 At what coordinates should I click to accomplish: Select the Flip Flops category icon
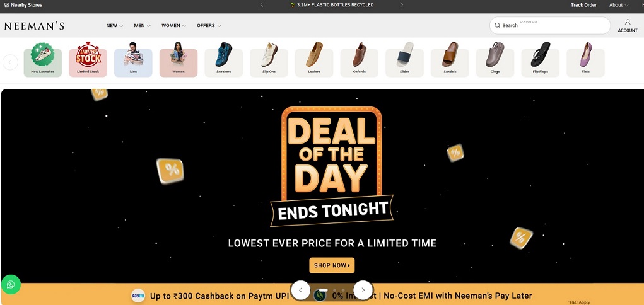click(540, 59)
